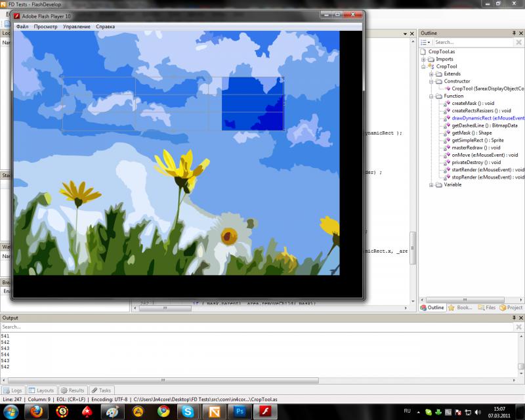Switch to the Outline tab
Image resolution: width=525 pixels, height=420 pixels.
[x=432, y=308]
